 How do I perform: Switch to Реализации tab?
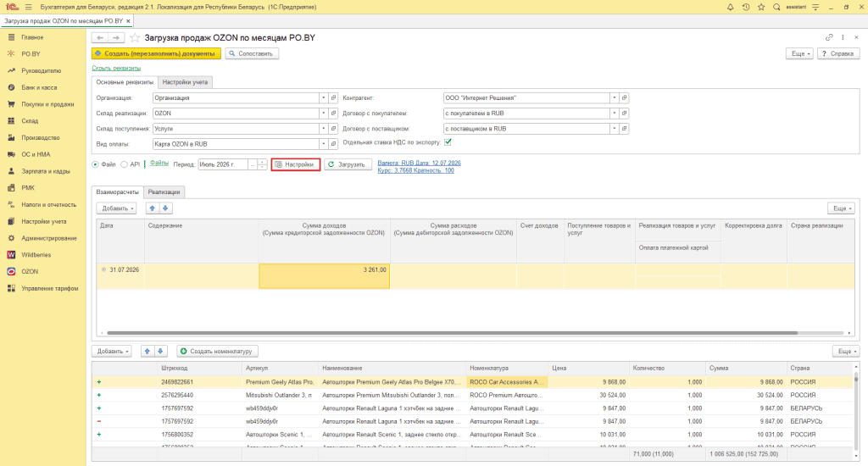point(164,192)
